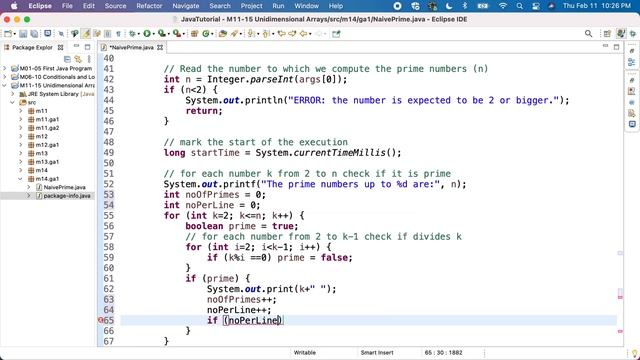Click the Debug bug icon in toolbar

tap(132, 34)
